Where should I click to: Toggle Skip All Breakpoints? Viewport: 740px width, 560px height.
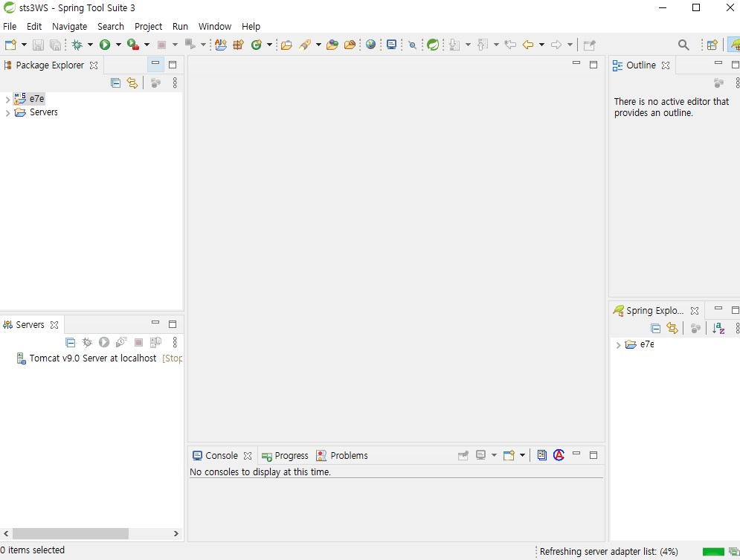(x=412, y=45)
